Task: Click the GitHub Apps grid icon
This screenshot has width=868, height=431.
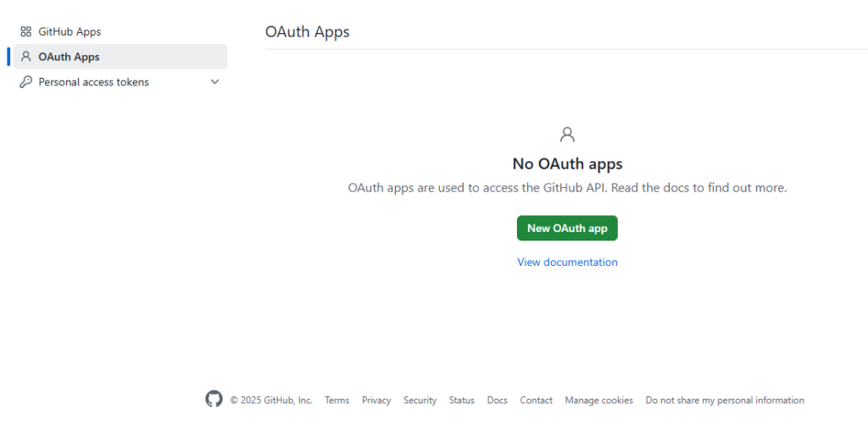Action: click(26, 31)
